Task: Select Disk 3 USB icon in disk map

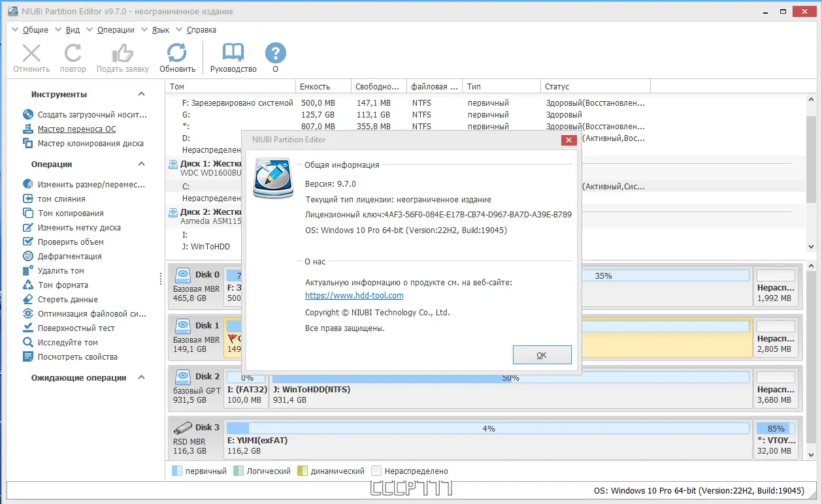Action: pos(182,428)
